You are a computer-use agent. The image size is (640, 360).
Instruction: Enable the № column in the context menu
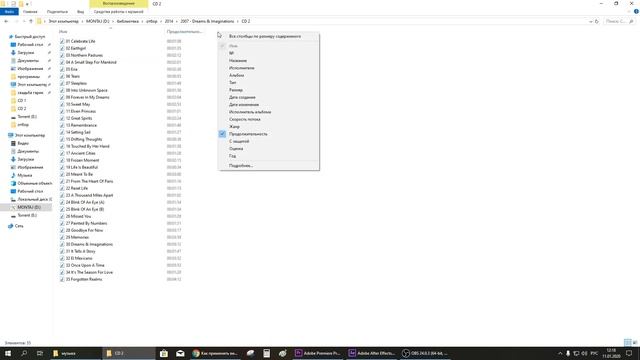click(231, 53)
